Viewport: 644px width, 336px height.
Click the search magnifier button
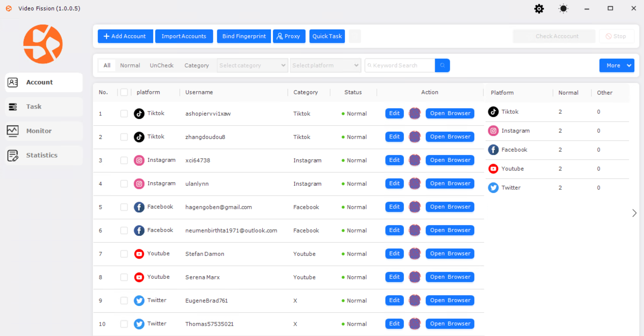[442, 66]
